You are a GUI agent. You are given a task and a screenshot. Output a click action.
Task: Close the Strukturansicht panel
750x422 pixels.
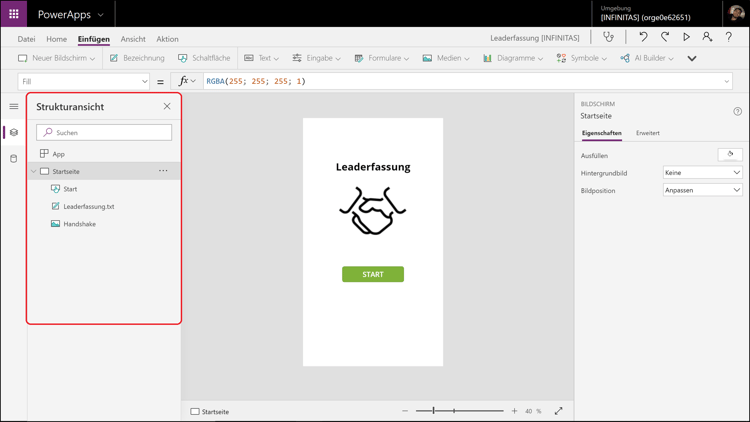[167, 106]
